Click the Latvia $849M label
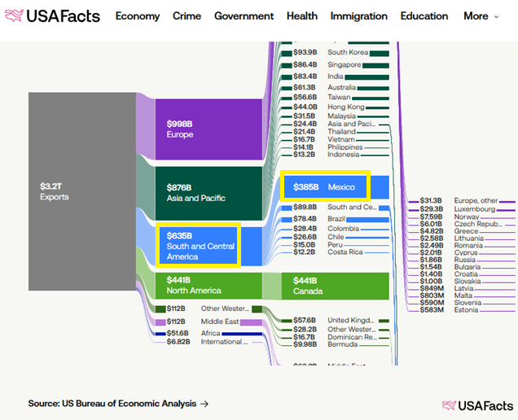This screenshot has width=518, height=420. [446, 288]
